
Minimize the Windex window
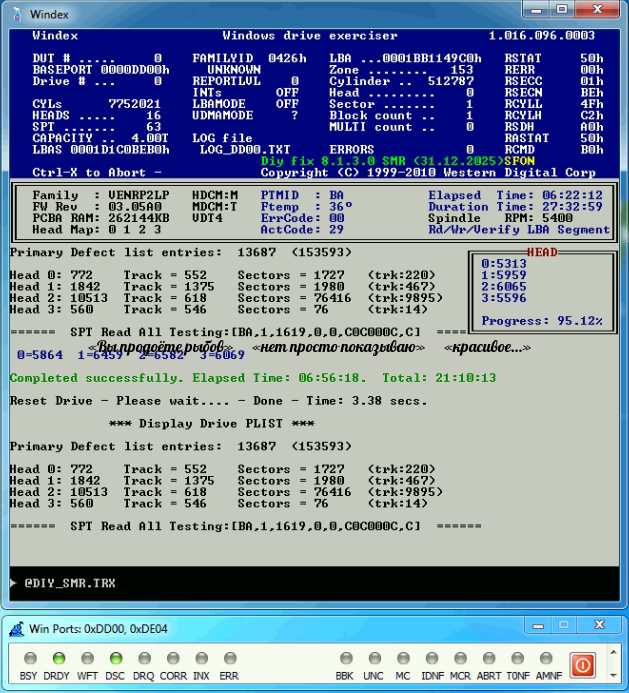(x=536, y=9)
